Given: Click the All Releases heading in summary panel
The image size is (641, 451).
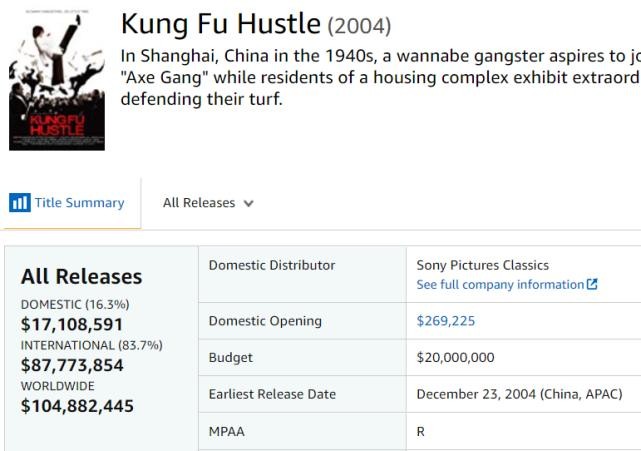Looking at the screenshot, I should (x=81, y=276).
